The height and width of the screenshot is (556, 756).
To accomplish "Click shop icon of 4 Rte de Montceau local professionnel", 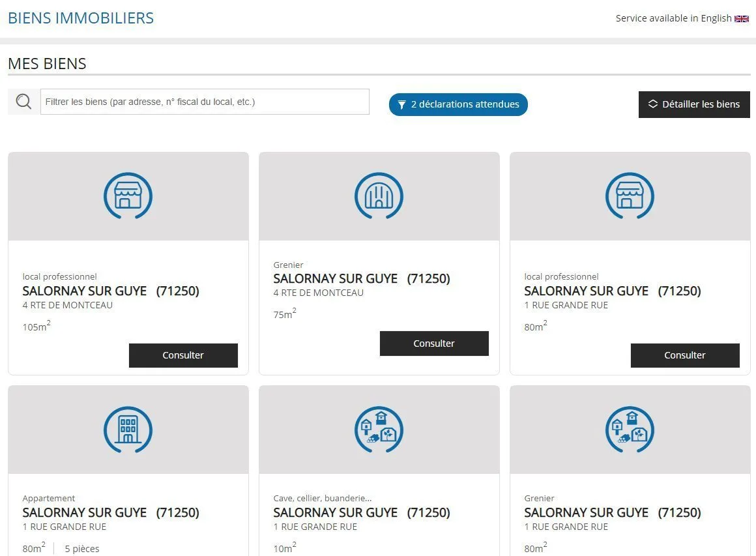I will pos(128,196).
